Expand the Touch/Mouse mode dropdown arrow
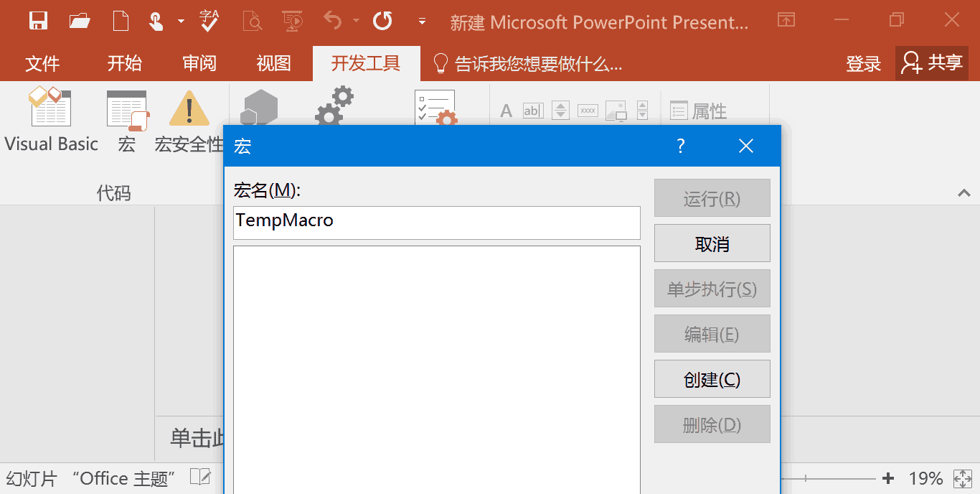This screenshot has width=980, height=494. click(x=181, y=22)
